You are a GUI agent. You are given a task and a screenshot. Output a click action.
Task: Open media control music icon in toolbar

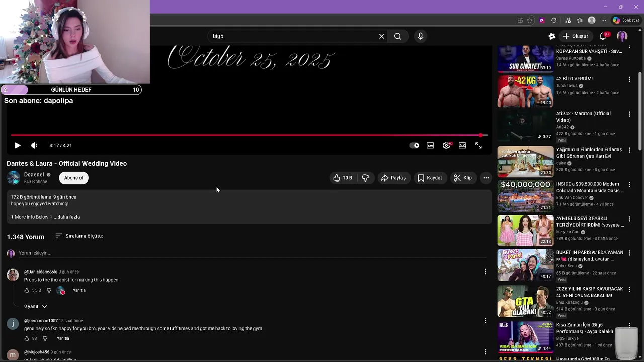click(568, 20)
